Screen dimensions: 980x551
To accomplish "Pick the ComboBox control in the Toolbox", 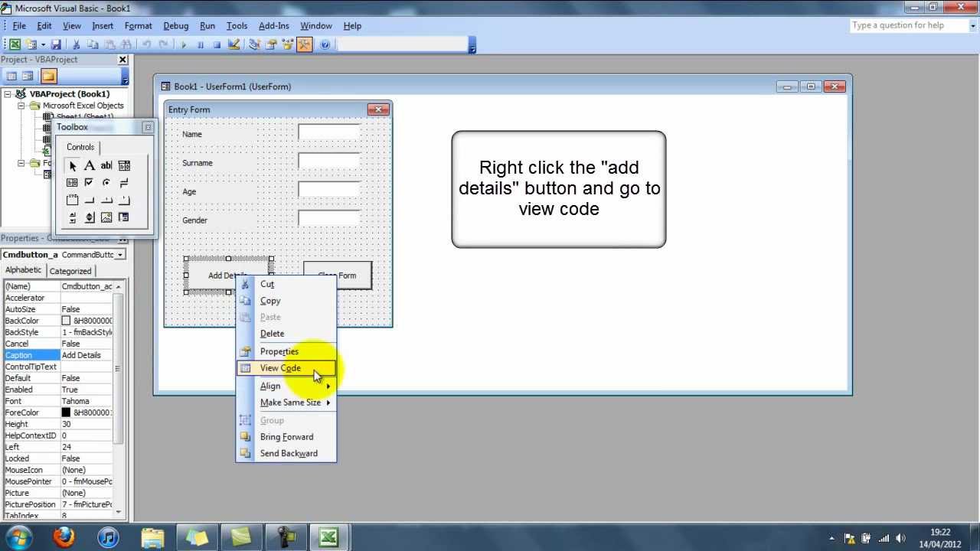I will coord(124,165).
